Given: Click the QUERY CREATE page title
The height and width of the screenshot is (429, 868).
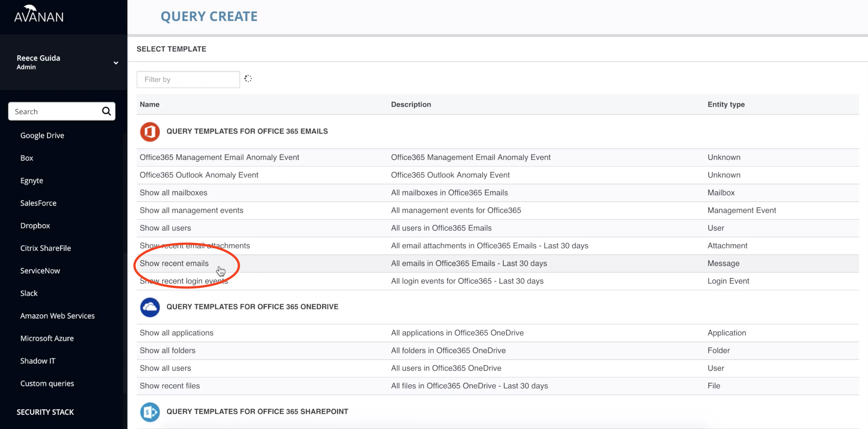Looking at the screenshot, I should click(209, 16).
